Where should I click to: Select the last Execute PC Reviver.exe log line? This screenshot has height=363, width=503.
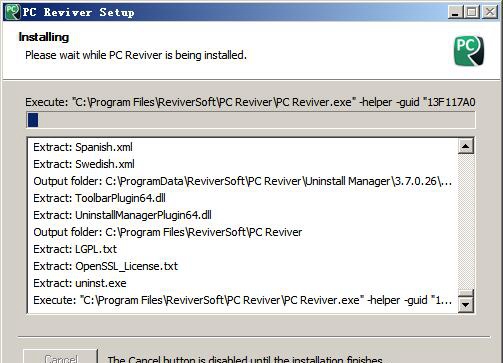(x=242, y=300)
